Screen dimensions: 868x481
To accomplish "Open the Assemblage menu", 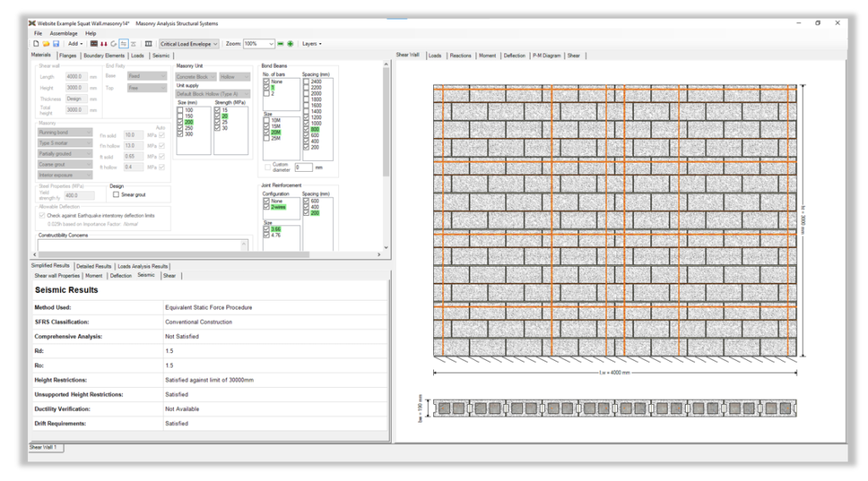I will point(64,33).
